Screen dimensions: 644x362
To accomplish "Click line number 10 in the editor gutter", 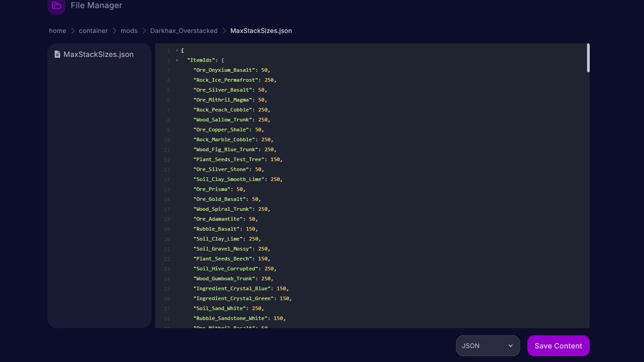I will tap(167, 139).
